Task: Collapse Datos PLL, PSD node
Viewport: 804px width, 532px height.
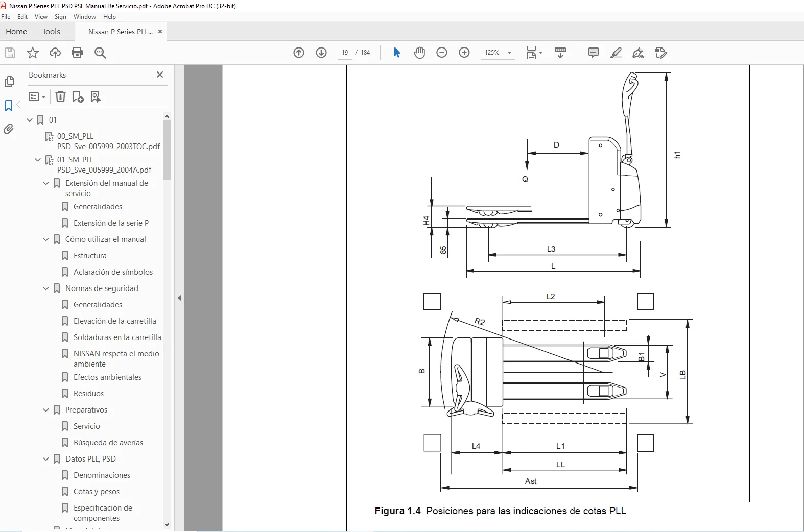Action: [x=46, y=459]
